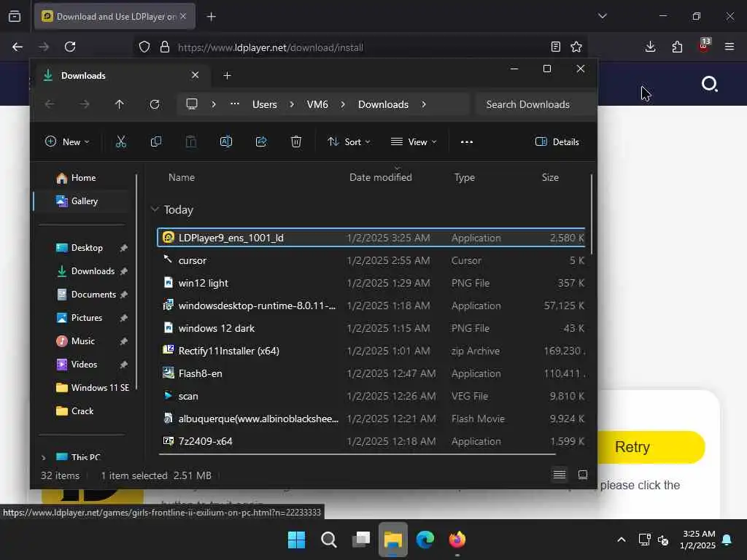Click the VM6 breadcrumb in address bar
This screenshot has height=560, width=747.
[317, 104]
